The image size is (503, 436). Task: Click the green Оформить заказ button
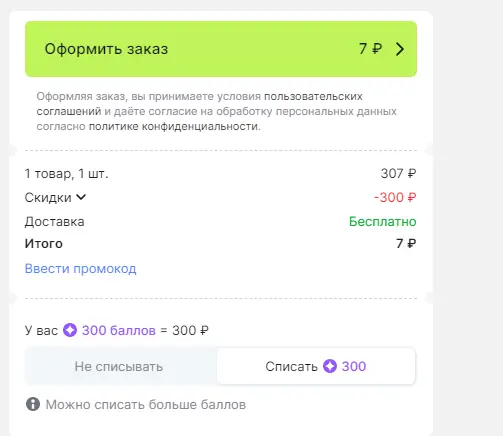pos(221,49)
